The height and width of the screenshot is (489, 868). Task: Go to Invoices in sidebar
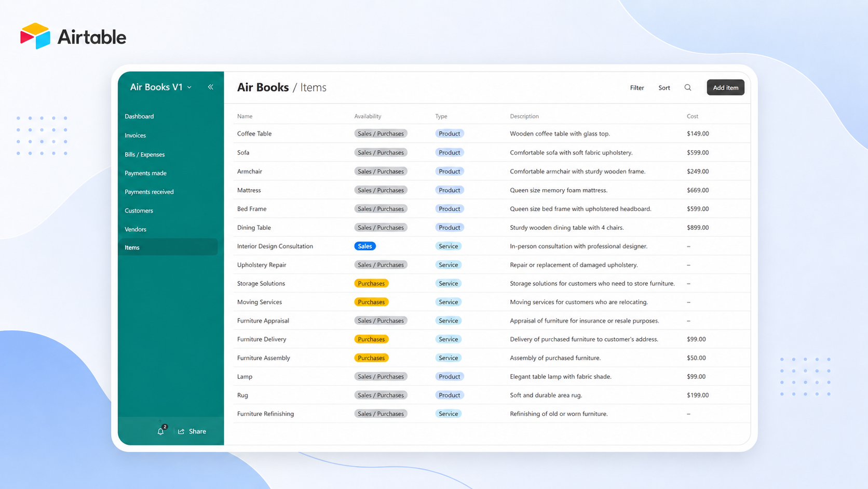click(x=135, y=136)
